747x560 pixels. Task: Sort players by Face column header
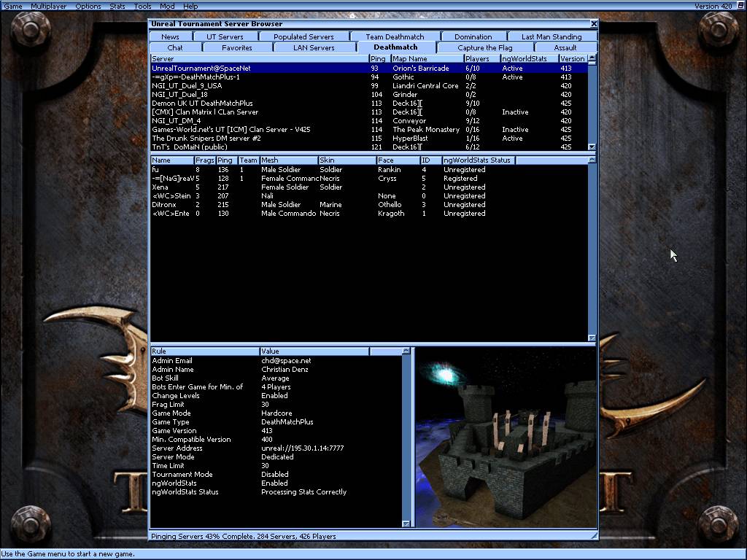[398, 160]
